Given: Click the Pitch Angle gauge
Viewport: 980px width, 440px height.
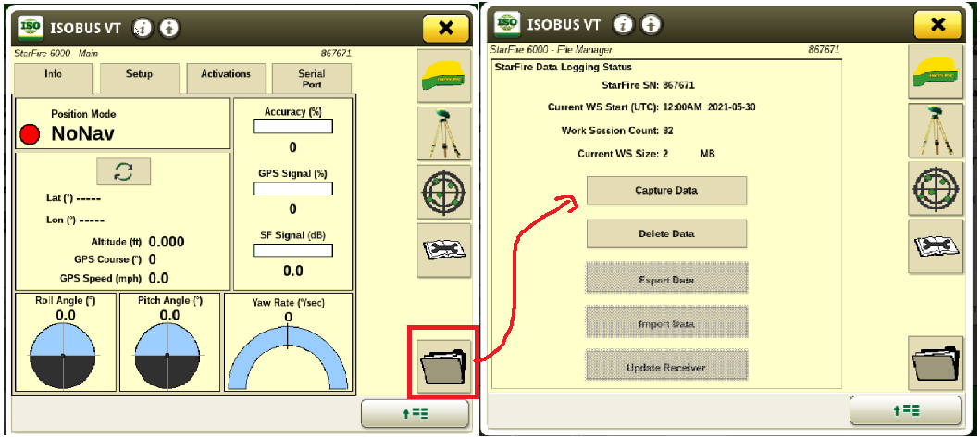Looking at the screenshot, I should [x=167, y=356].
